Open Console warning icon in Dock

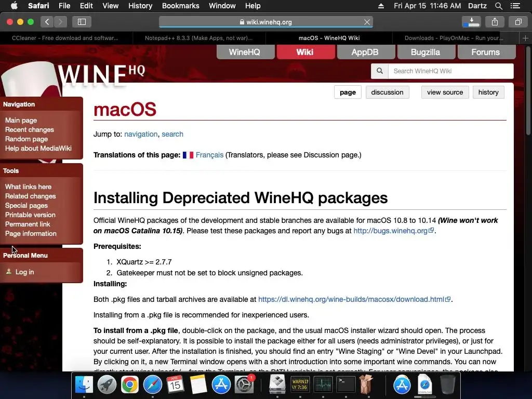(300, 385)
